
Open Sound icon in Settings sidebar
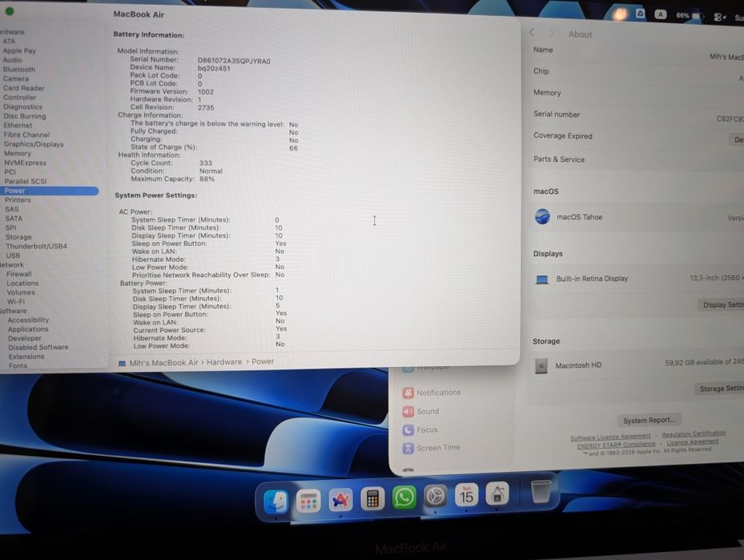pyautogui.click(x=408, y=412)
